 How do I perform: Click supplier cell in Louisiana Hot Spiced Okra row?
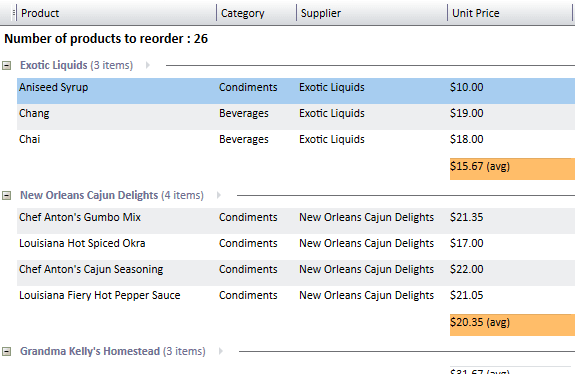367,243
